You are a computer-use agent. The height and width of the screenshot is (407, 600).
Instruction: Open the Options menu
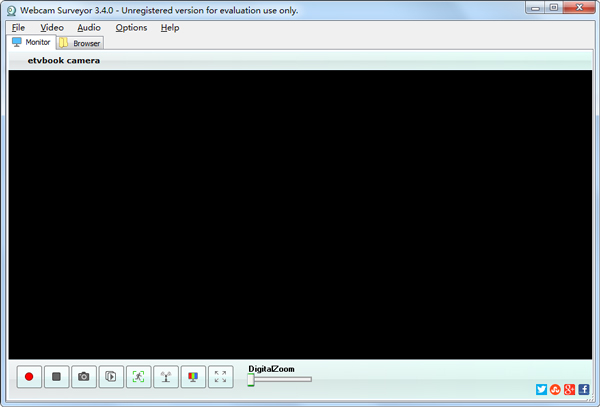[x=131, y=28]
